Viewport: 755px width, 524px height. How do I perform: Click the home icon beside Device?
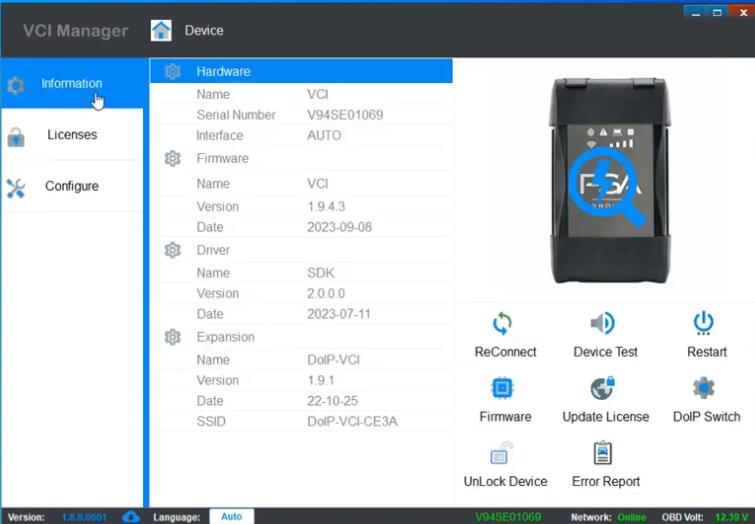(161, 31)
